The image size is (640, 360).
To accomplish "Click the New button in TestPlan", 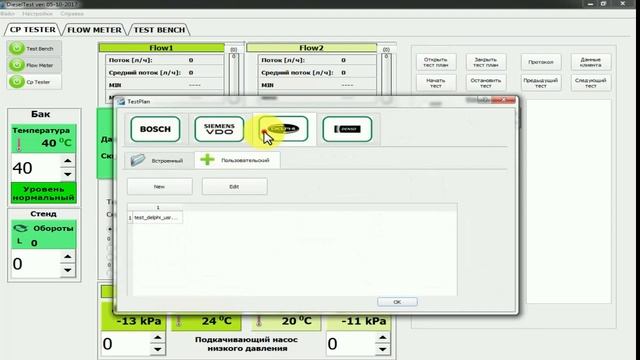I will click(160, 187).
